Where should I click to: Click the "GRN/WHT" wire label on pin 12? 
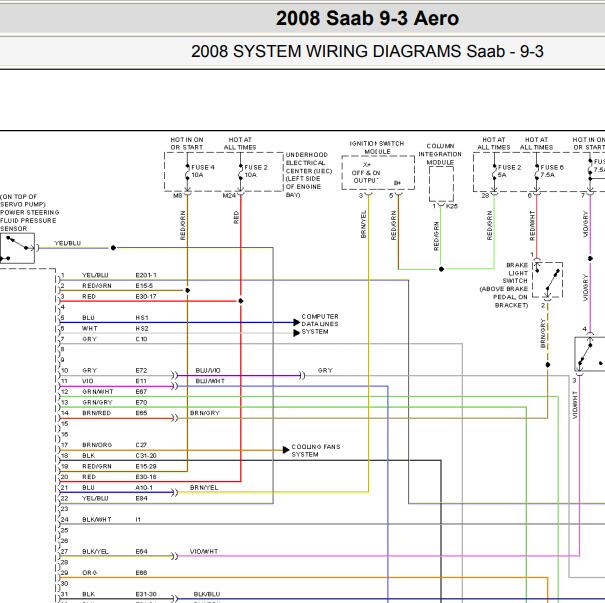pyautogui.click(x=98, y=392)
